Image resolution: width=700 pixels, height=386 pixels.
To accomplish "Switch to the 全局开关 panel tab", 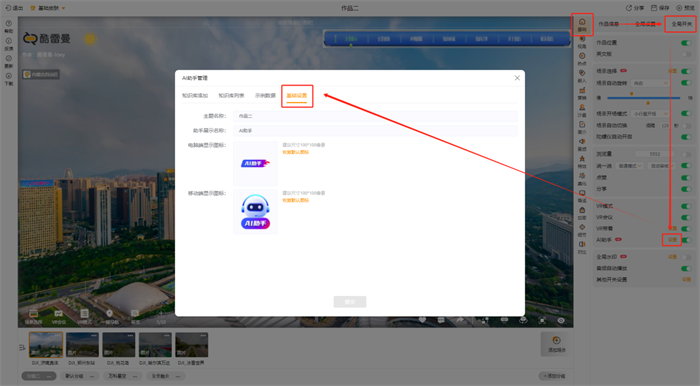I will (682, 24).
